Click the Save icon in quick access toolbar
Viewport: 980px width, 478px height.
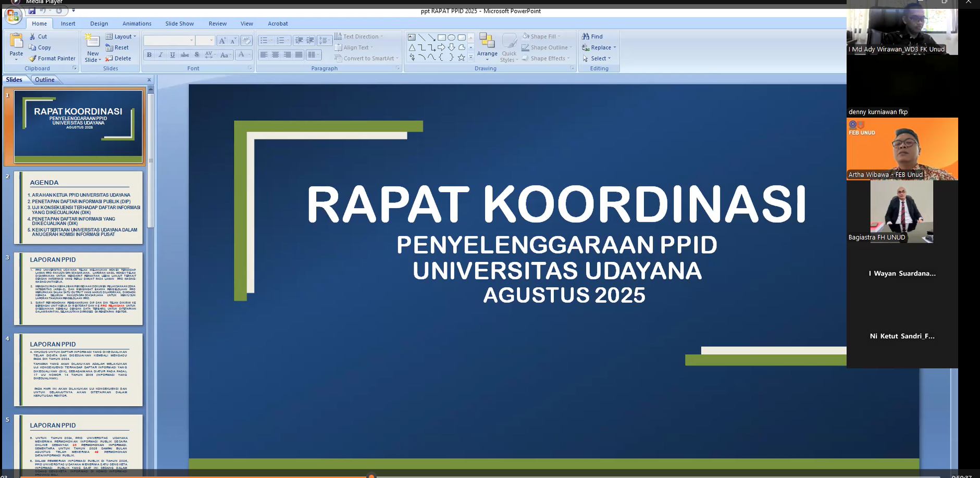tap(32, 11)
